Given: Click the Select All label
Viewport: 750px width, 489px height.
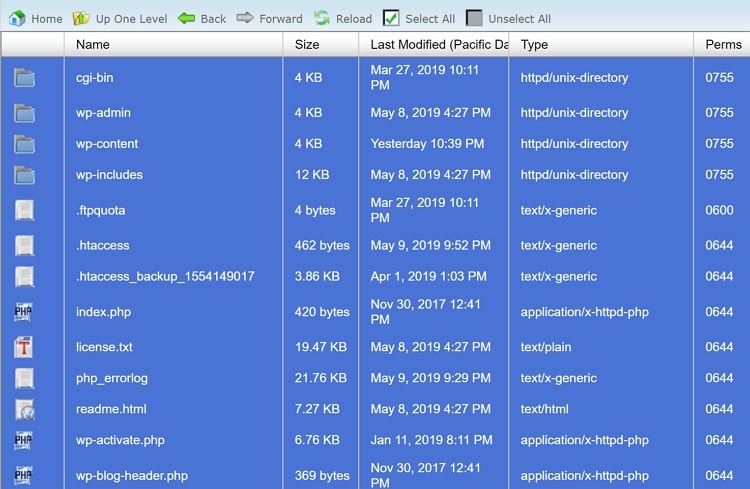Looking at the screenshot, I should click(x=430, y=19).
